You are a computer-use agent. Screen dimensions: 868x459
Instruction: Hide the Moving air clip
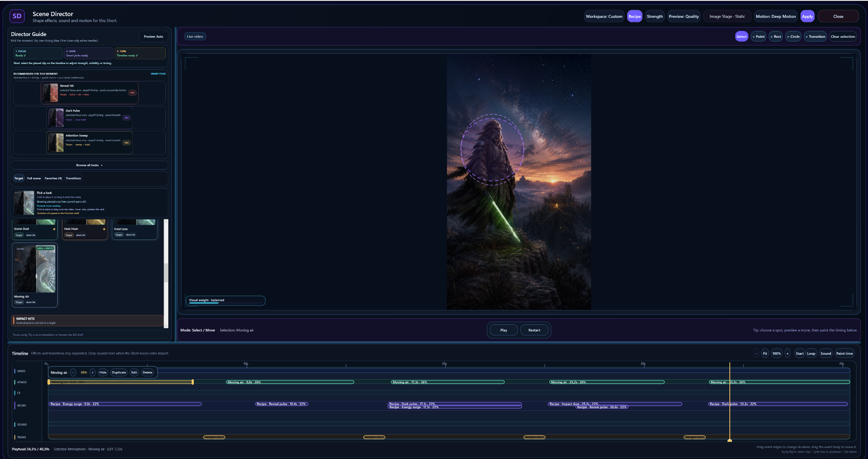103,373
